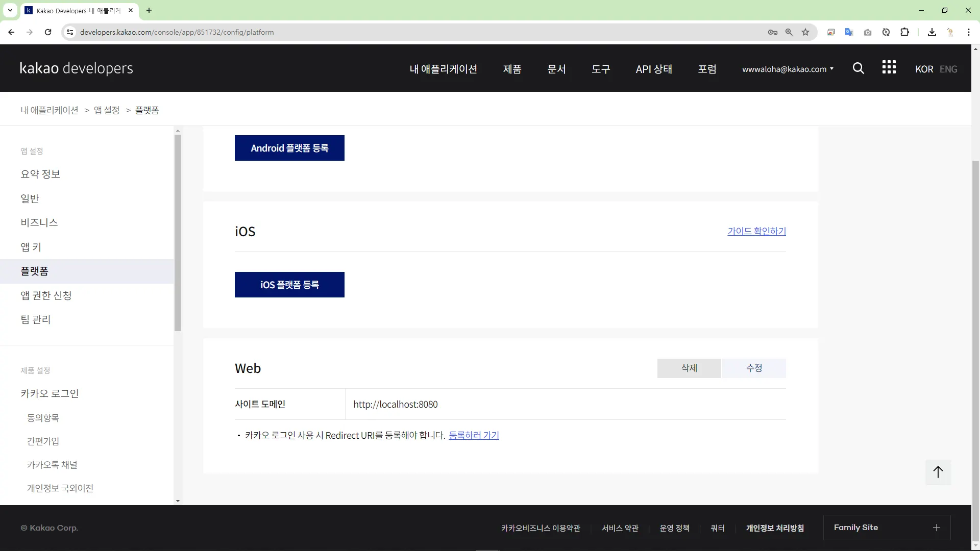The height and width of the screenshot is (551, 980).
Task: Click the Google Translate icon in toolbar
Action: 849,32
